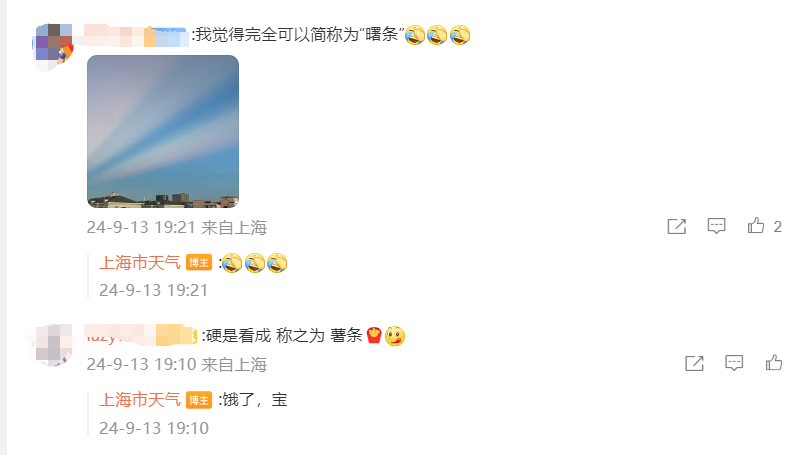Open first commenter's avatar profile
This screenshot has height=455, width=806.
(x=53, y=47)
